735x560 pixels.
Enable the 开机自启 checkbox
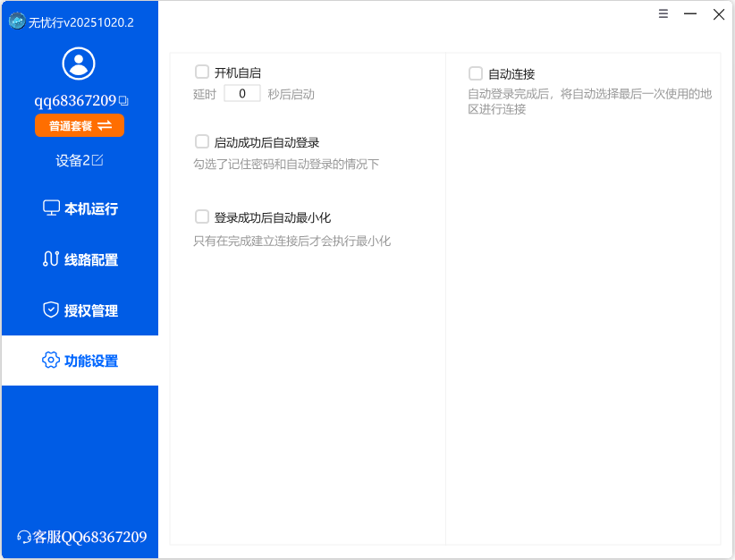point(202,72)
